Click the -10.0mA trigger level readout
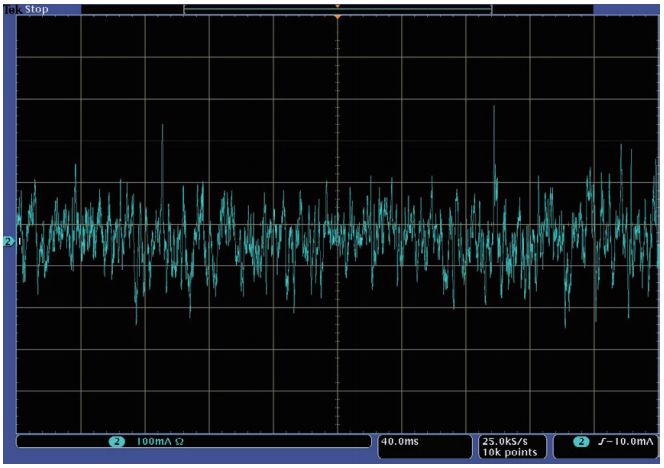Screen dimensions: 664x468 pyautogui.click(x=630, y=442)
